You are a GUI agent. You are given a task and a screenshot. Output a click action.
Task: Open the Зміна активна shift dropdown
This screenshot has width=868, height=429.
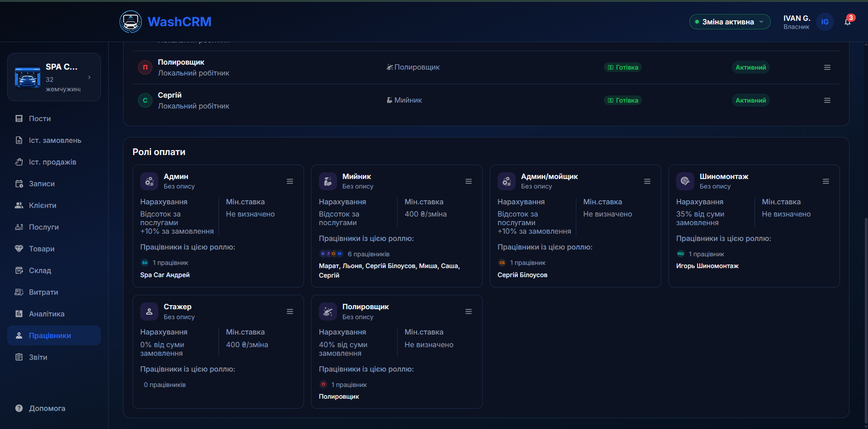tap(730, 22)
